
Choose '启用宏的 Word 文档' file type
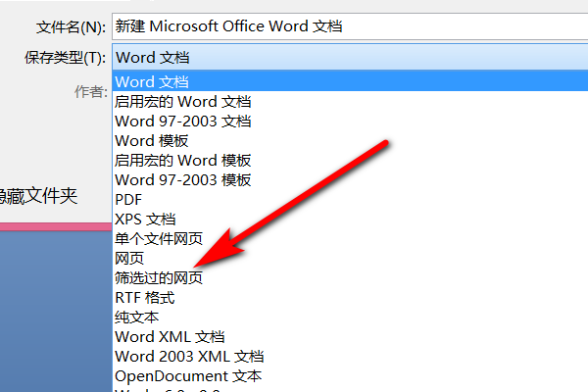click(350, 101)
